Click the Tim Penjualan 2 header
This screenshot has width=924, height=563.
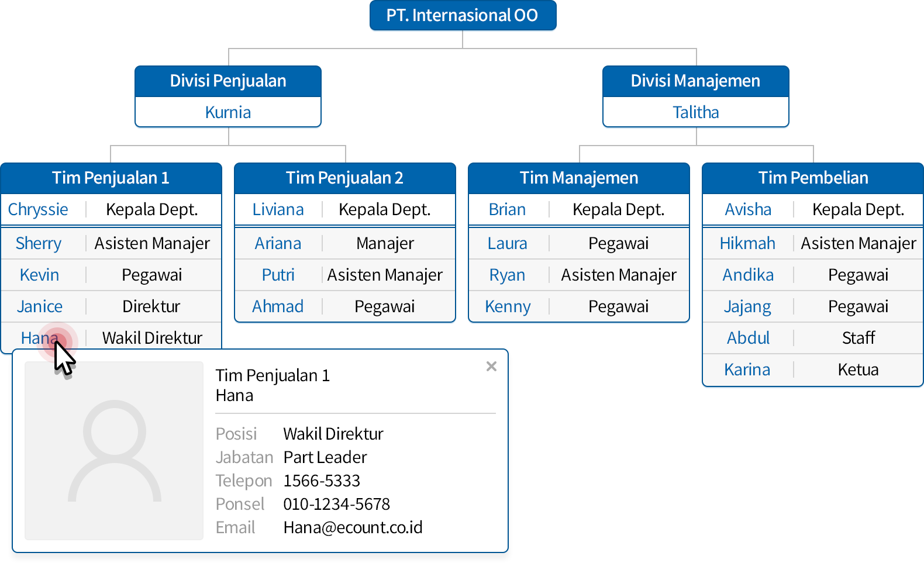point(344,178)
